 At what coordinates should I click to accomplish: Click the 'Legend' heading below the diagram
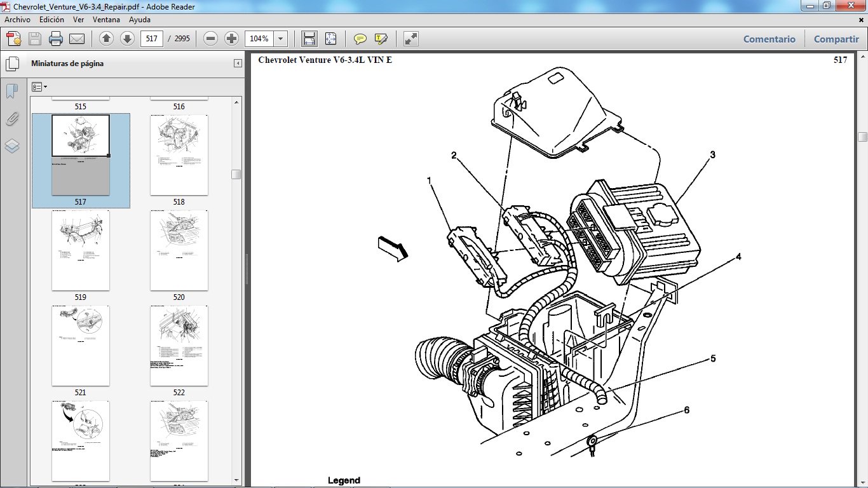344,480
